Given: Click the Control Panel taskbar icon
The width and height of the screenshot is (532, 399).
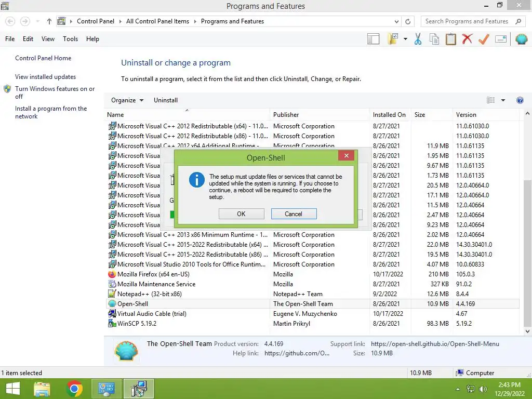Looking at the screenshot, I should point(106,389).
